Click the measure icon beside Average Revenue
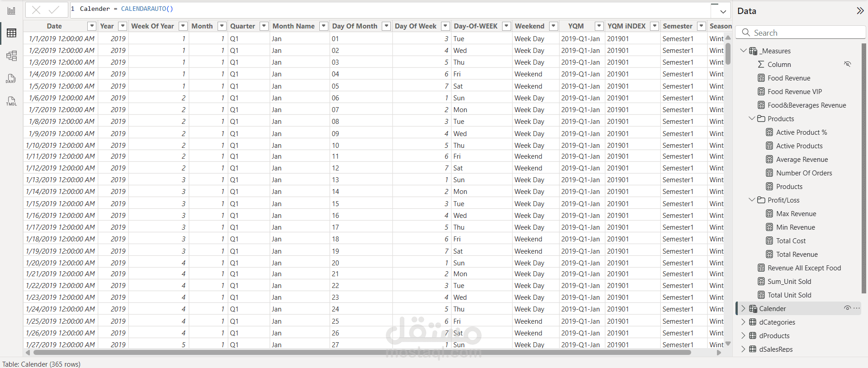 coord(769,160)
